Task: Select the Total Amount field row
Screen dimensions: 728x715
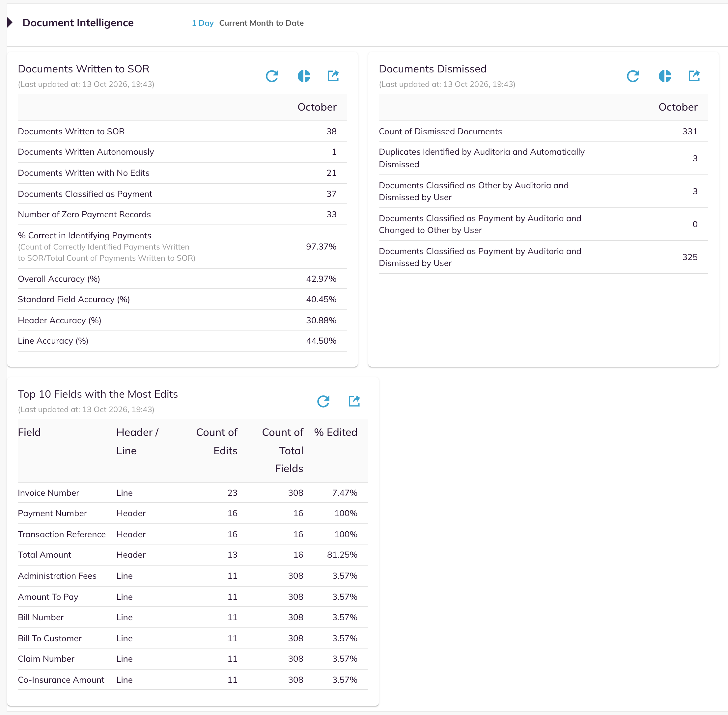Action: 193,555
